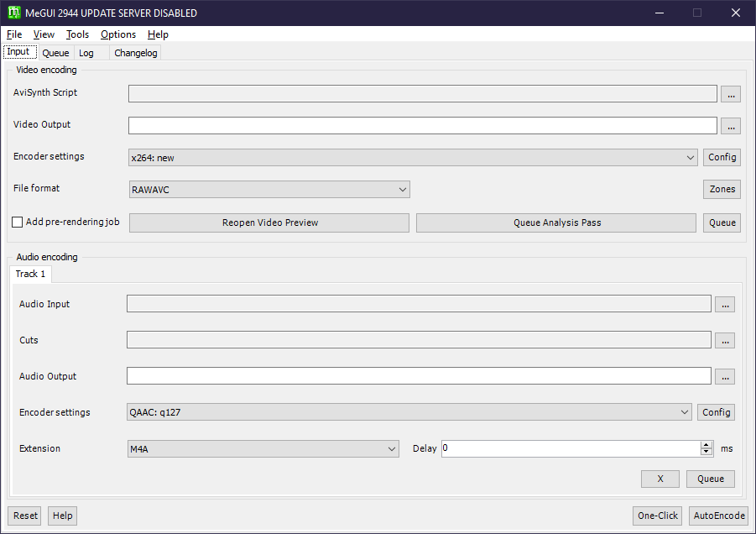
Task: Open the Tools menu
Action: coord(78,34)
